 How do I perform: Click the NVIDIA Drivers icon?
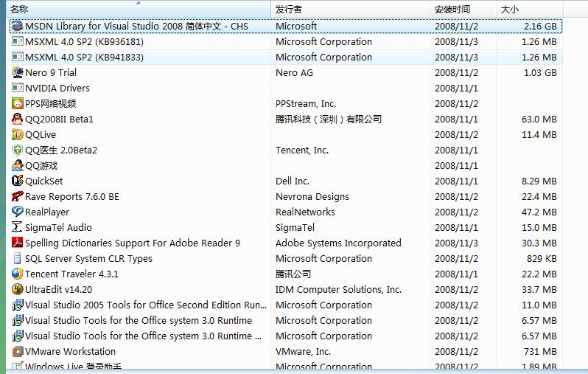coord(18,88)
